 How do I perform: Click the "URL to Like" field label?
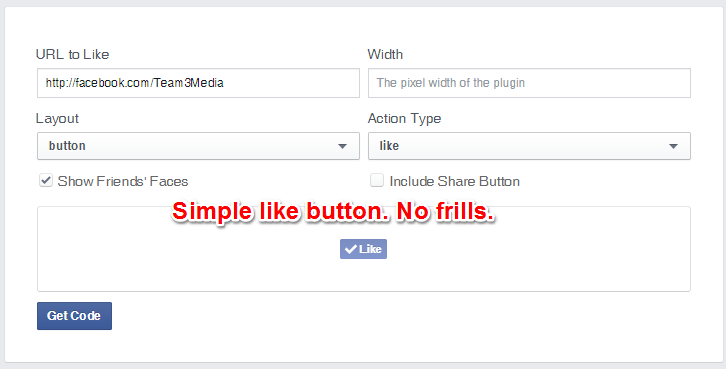pyautogui.click(x=72, y=54)
